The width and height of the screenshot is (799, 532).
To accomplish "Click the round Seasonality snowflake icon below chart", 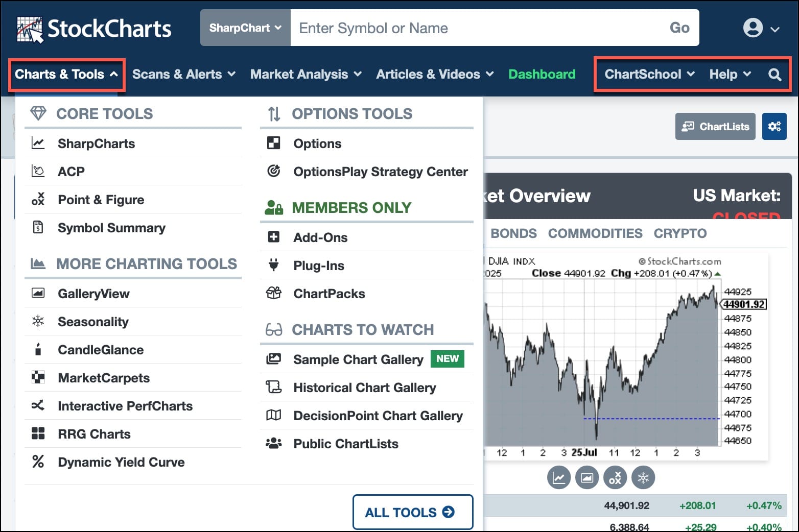I will tap(643, 478).
